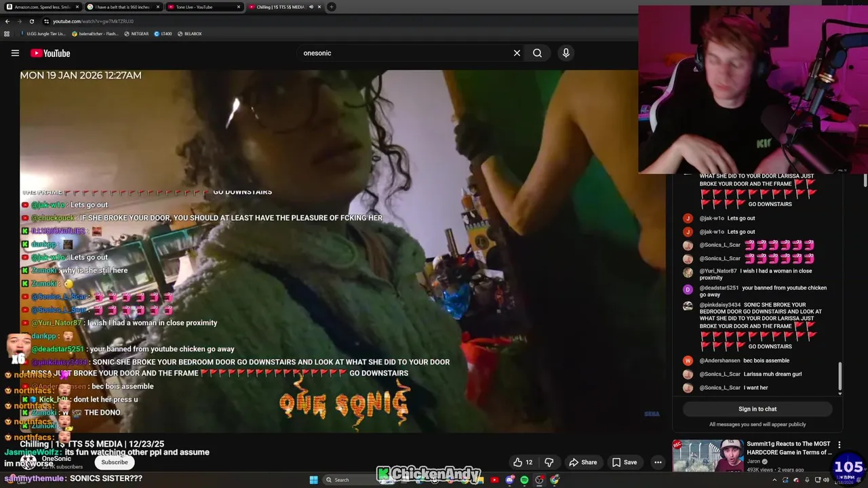Open the Windows Start menu
868x488 pixels.
[x=314, y=480]
